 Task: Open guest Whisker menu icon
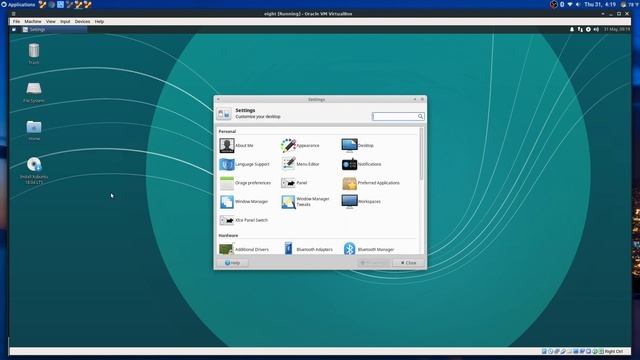coord(13,29)
